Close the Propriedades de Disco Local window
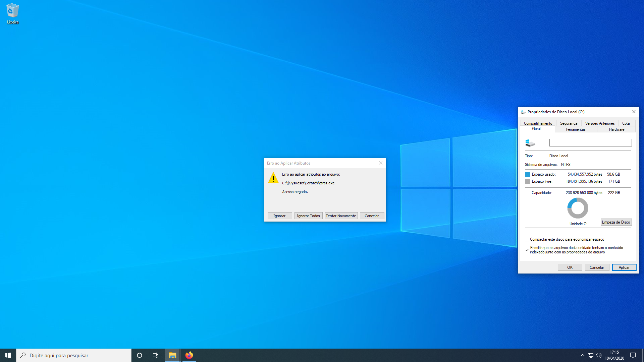644x362 pixels. click(x=634, y=112)
